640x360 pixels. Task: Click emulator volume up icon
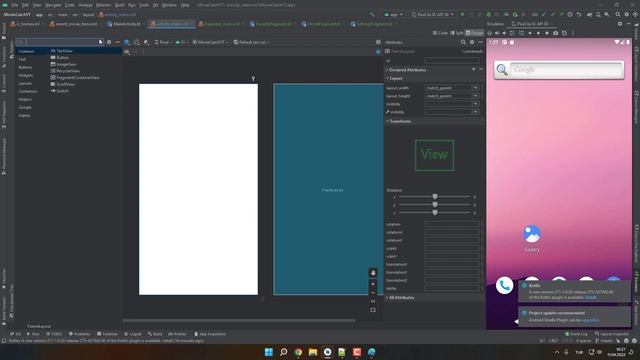[x=497, y=33]
